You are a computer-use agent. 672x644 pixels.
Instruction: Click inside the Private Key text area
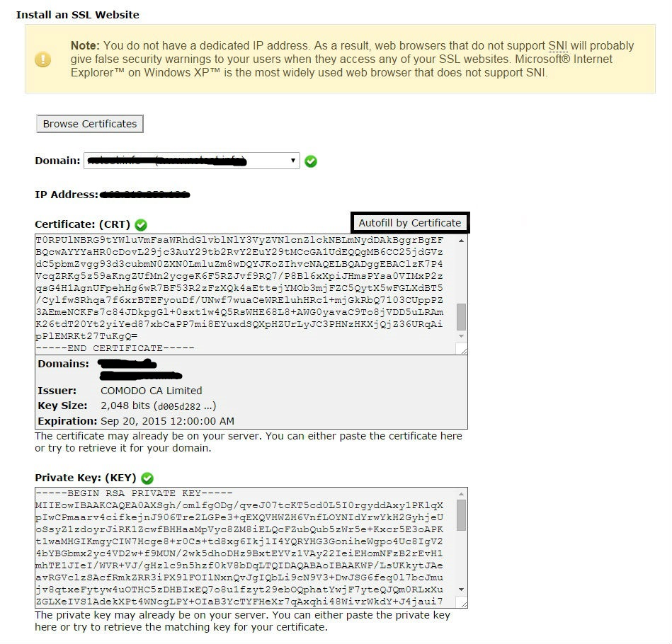[x=246, y=548]
